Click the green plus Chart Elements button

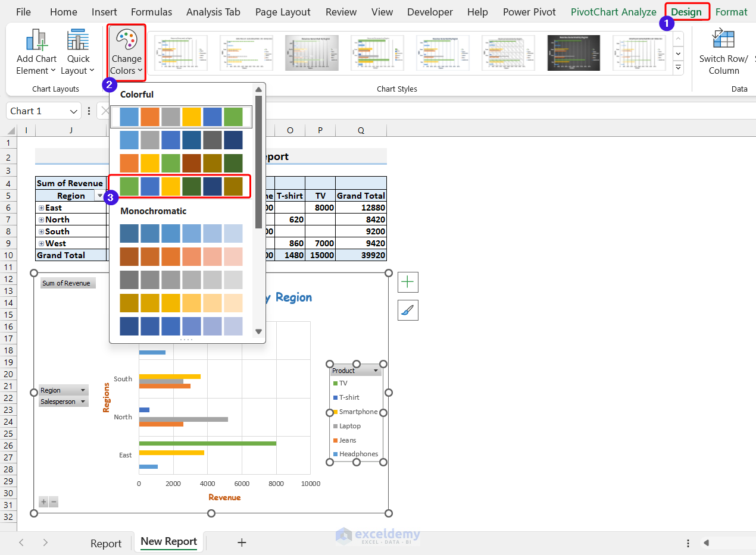point(408,283)
